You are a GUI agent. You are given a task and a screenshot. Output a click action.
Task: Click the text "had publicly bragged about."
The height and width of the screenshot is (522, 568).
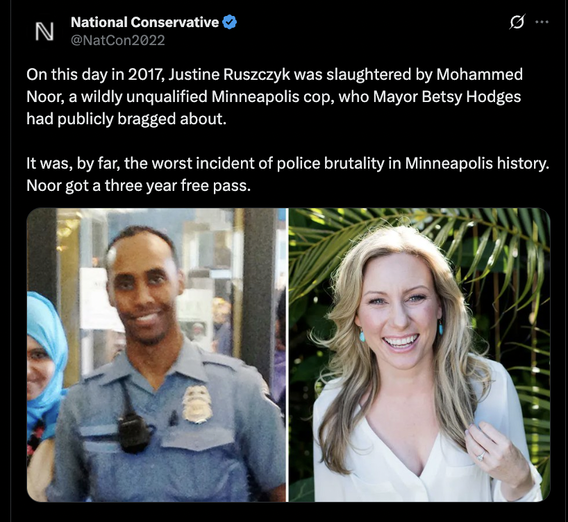126,119
